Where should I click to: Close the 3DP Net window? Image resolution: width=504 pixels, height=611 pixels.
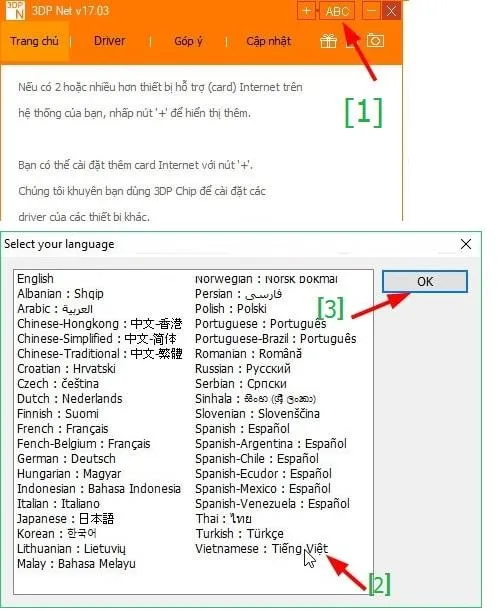[391, 11]
